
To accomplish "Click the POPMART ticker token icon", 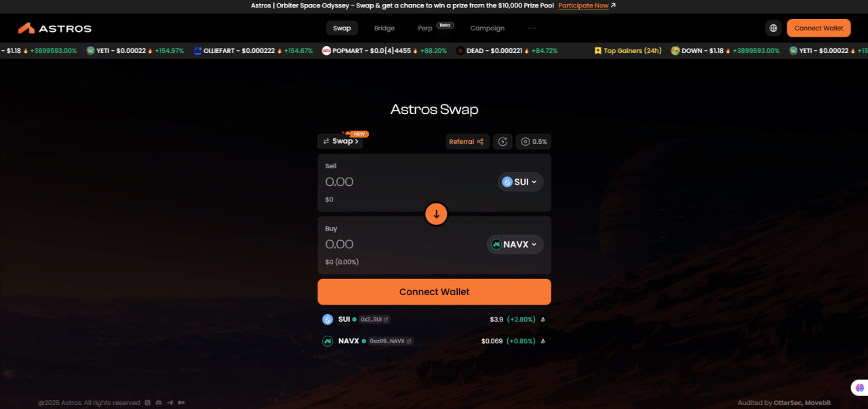I will pyautogui.click(x=326, y=51).
